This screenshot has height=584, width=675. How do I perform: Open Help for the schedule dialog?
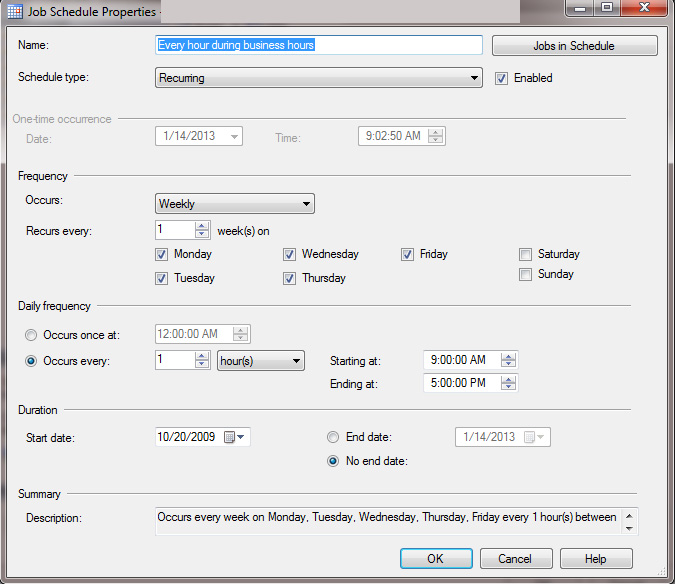596,559
